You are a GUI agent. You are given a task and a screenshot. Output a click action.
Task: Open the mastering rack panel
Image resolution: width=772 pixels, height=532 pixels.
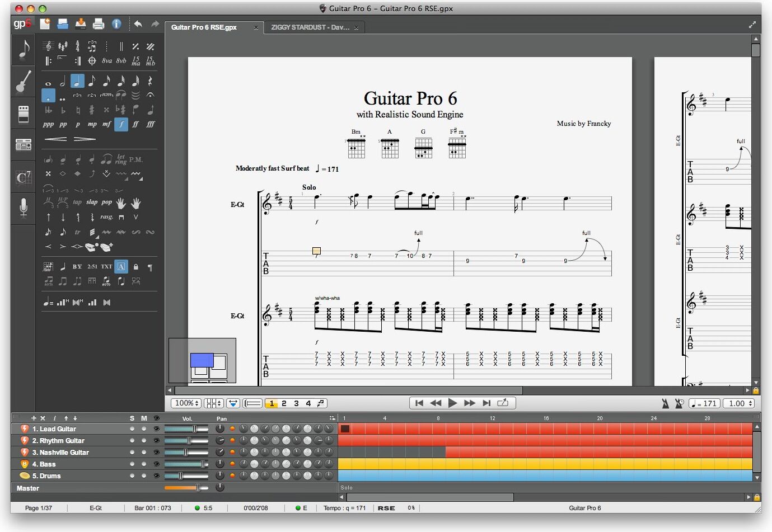(x=23, y=145)
